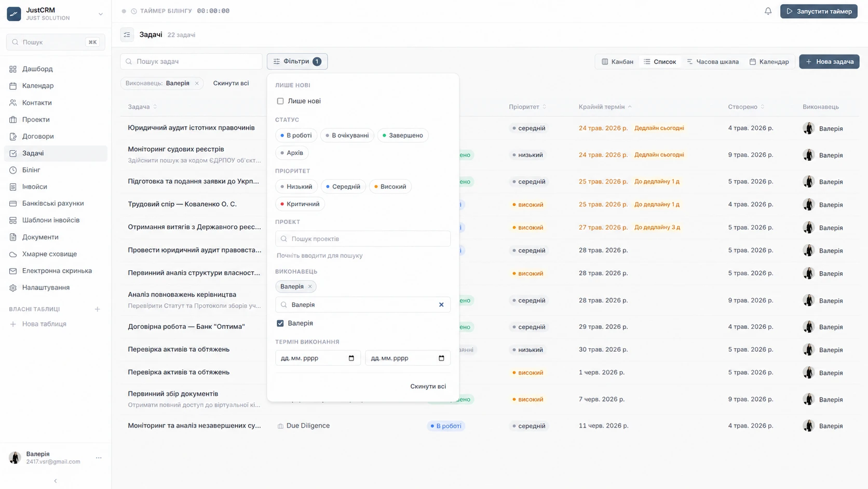Open task Трудовий спір — Коваленко О. С.
Image resolution: width=868 pixels, height=489 pixels.
tap(182, 204)
